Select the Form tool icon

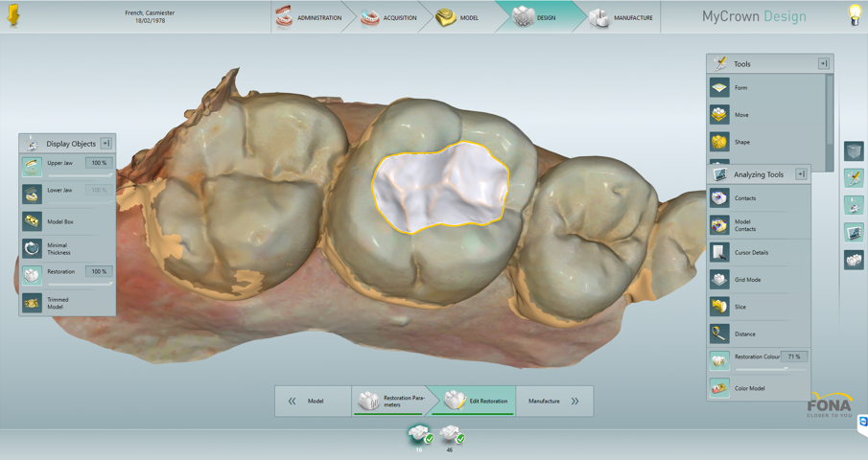click(719, 88)
